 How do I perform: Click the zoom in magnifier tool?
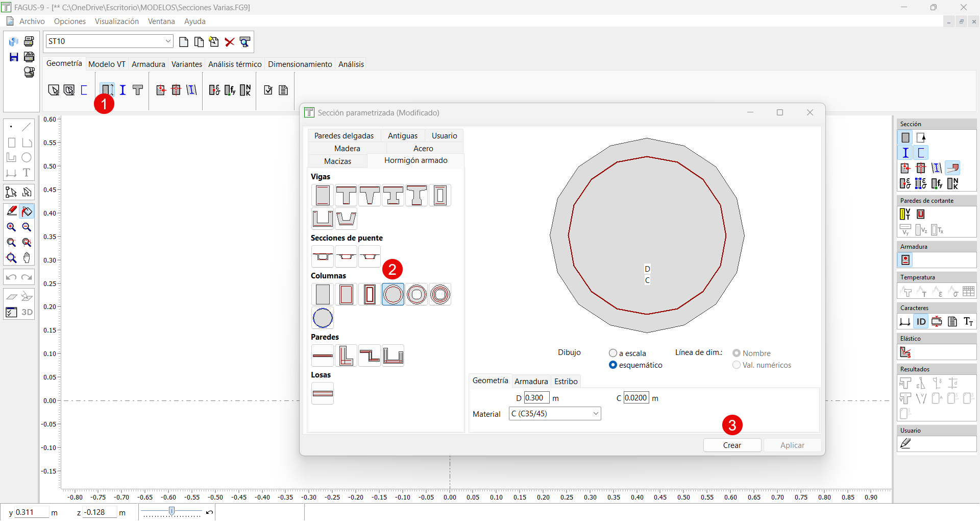point(11,227)
